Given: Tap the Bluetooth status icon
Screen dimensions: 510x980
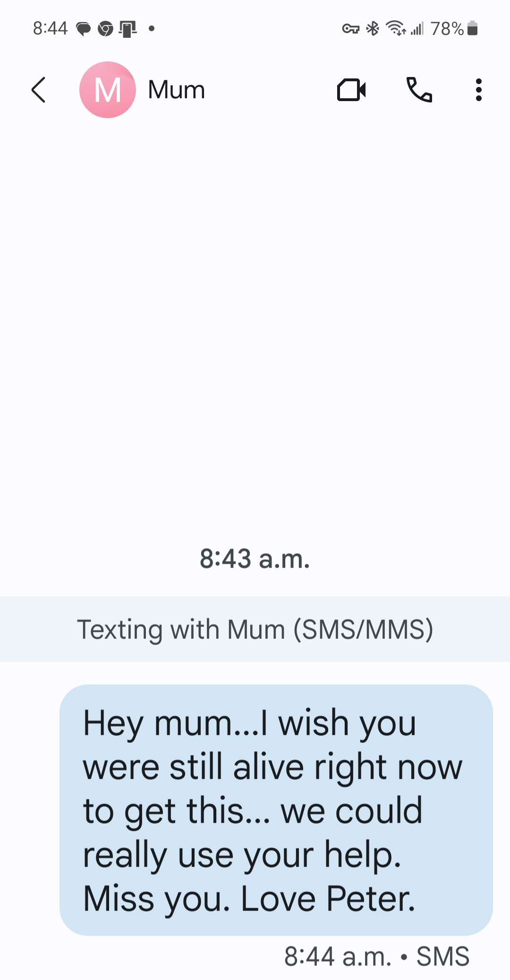Looking at the screenshot, I should click(373, 29).
